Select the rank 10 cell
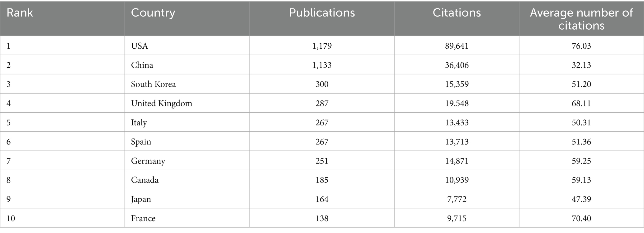The height and width of the screenshot is (233, 644). click(x=11, y=218)
